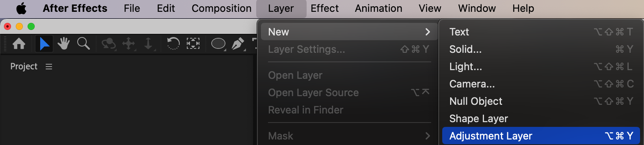Open the Composition menu
Image resolution: width=644 pixels, height=145 pixels.
coord(221,8)
